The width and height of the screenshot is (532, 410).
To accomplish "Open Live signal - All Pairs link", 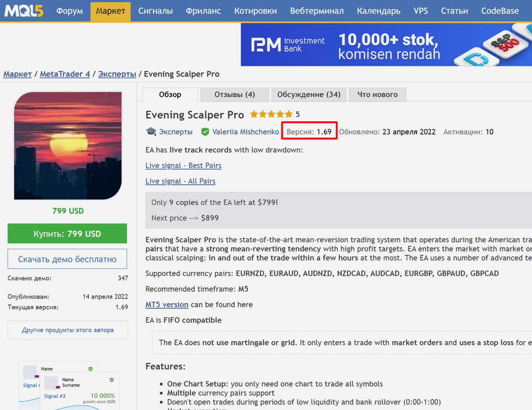I will (180, 181).
